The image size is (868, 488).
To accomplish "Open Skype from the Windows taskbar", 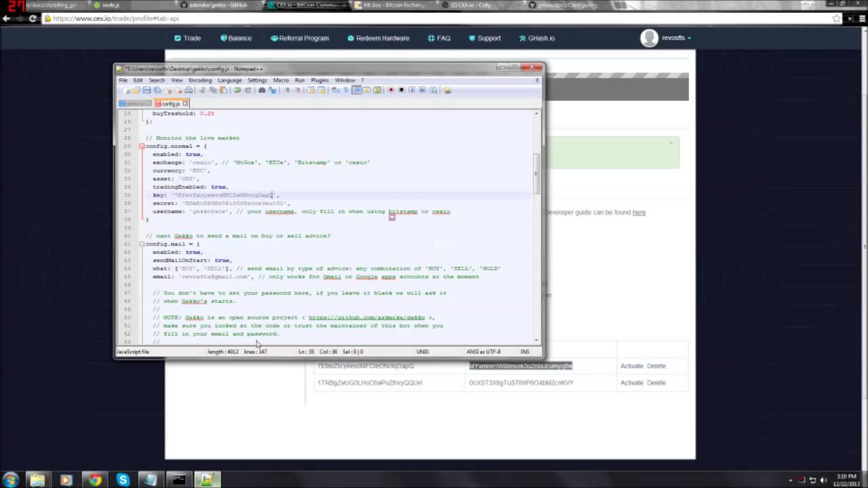I will pos(123,480).
